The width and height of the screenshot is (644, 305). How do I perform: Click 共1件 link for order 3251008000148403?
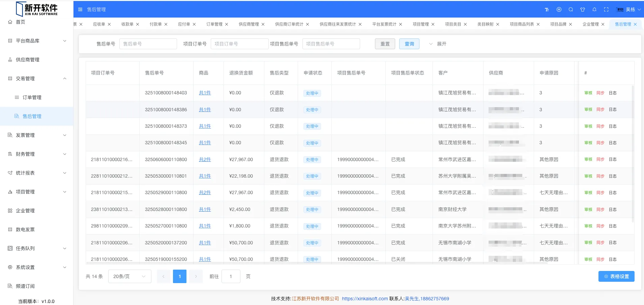pos(205,93)
